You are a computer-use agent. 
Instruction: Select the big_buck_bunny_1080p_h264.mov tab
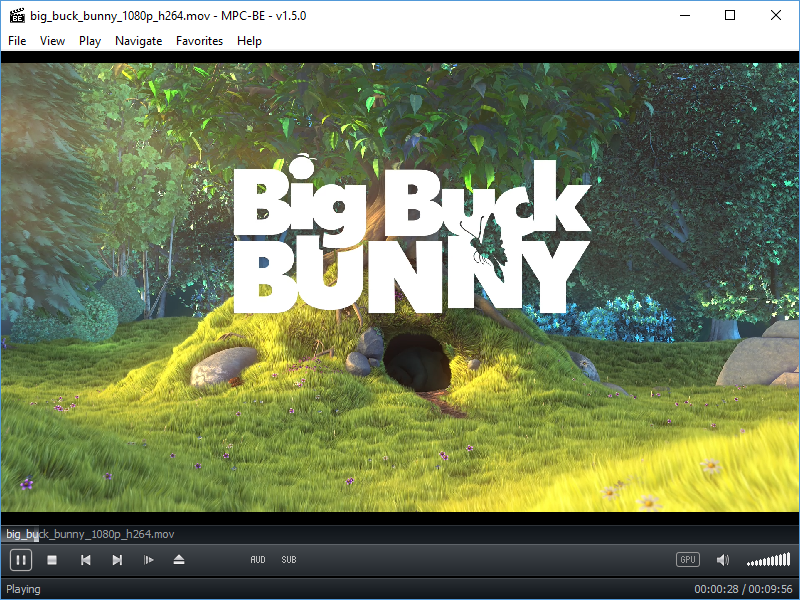88,534
